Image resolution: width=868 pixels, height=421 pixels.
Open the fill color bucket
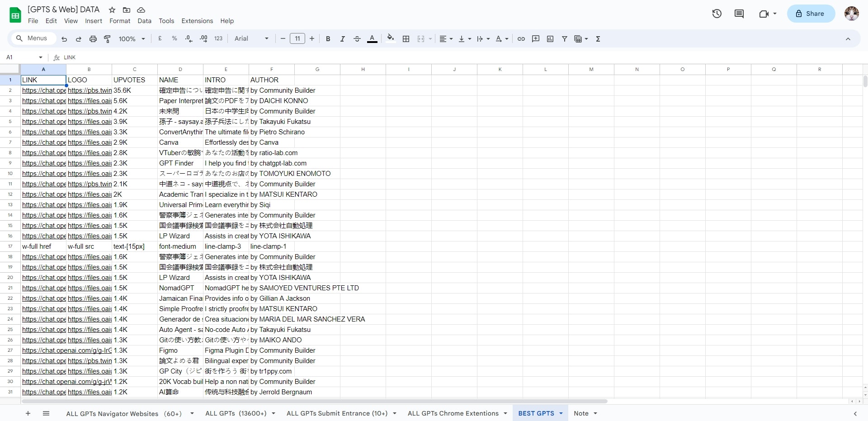(x=391, y=38)
